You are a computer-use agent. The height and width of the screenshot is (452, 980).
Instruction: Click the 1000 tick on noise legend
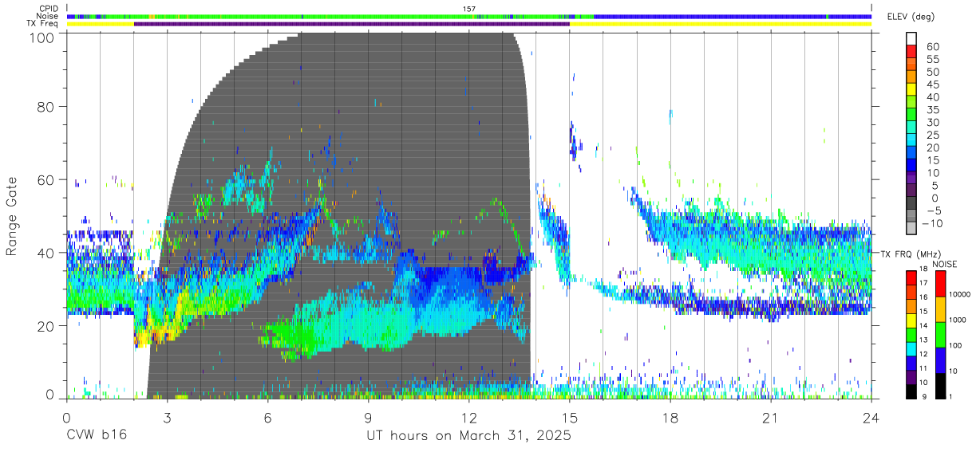click(958, 319)
